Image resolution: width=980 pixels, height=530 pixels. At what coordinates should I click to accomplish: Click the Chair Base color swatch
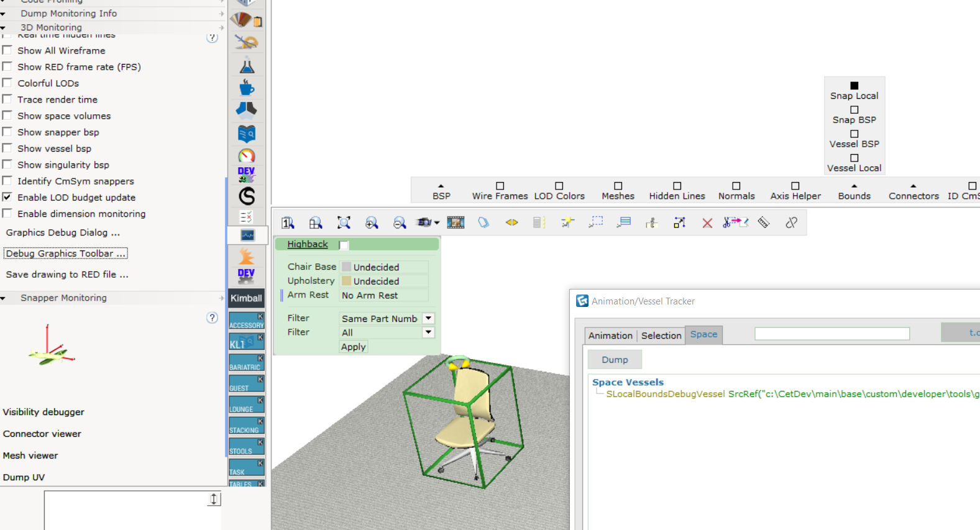tap(347, 267)
